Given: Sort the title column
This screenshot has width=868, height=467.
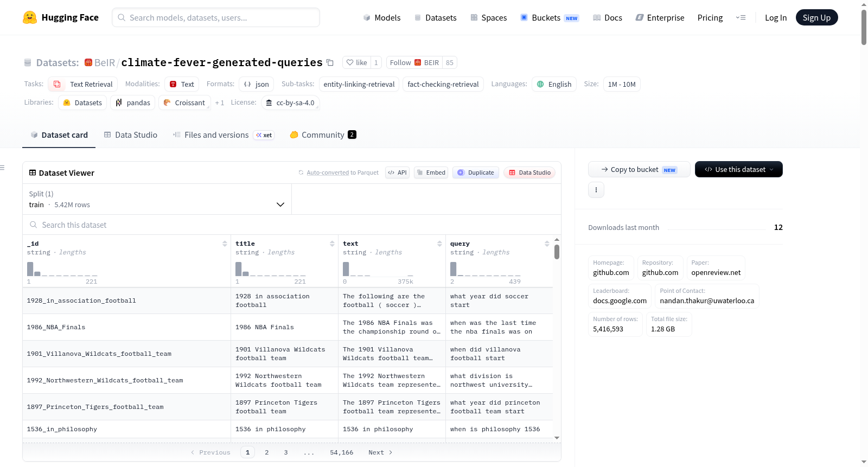Looking at the screenshot, I should click(332, 244).
